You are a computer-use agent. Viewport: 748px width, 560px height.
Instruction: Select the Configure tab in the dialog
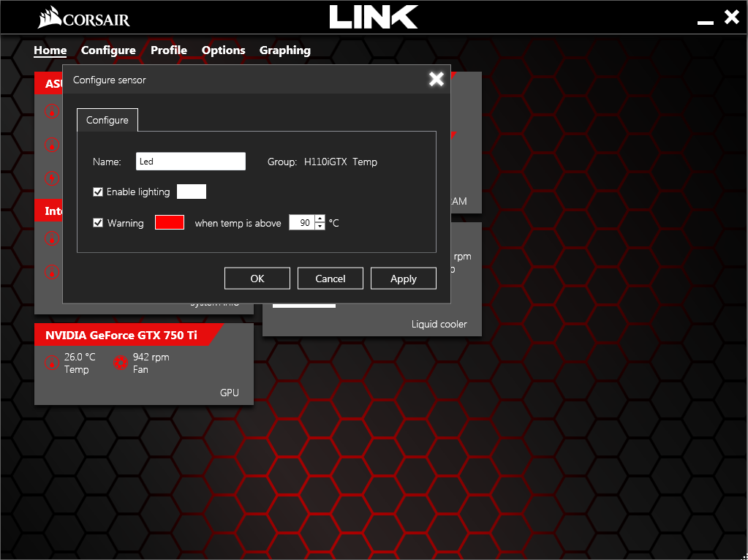(x=107, y=120)
